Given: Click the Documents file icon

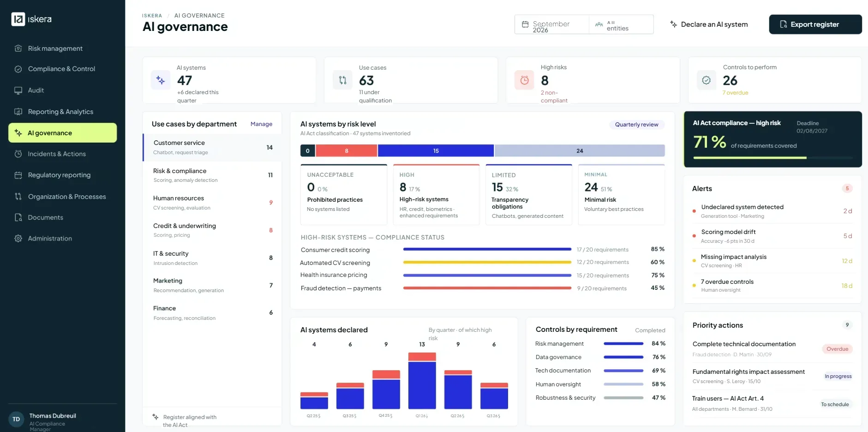Looking at the screenshot, I should pos(18,217).
